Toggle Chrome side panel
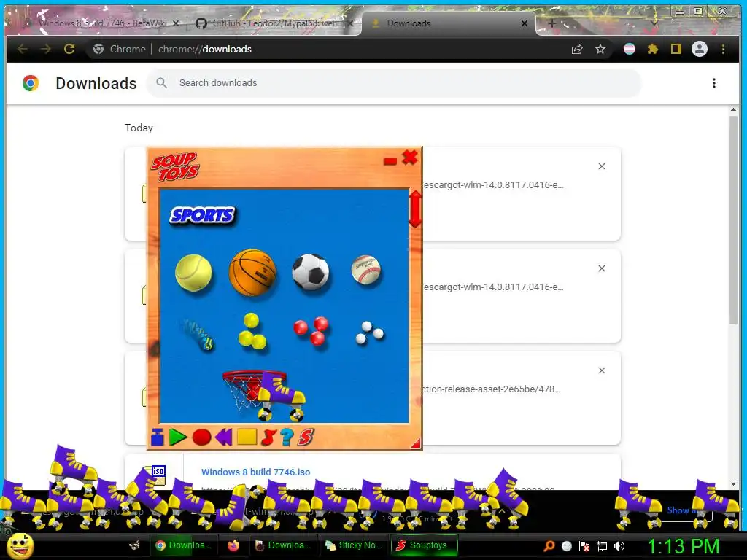This screenshot has height=560, width=747. point(676,49)
